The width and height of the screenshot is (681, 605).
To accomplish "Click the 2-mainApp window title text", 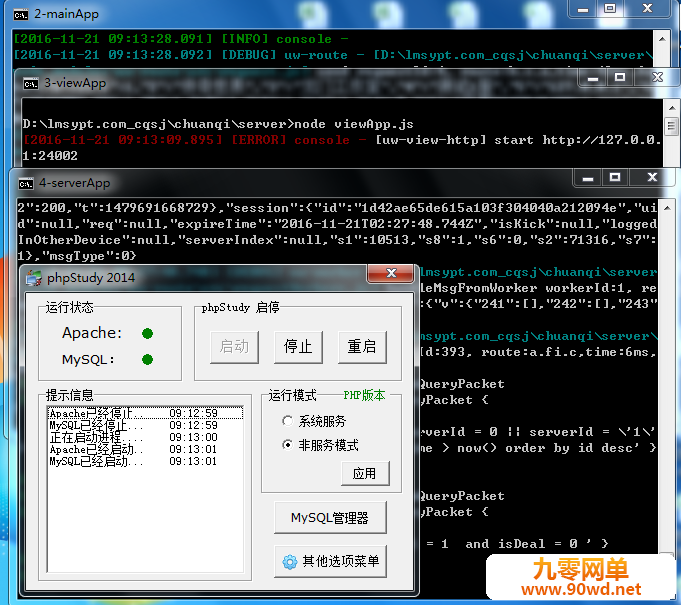I will pyautogui.click(x=66, y=14).
